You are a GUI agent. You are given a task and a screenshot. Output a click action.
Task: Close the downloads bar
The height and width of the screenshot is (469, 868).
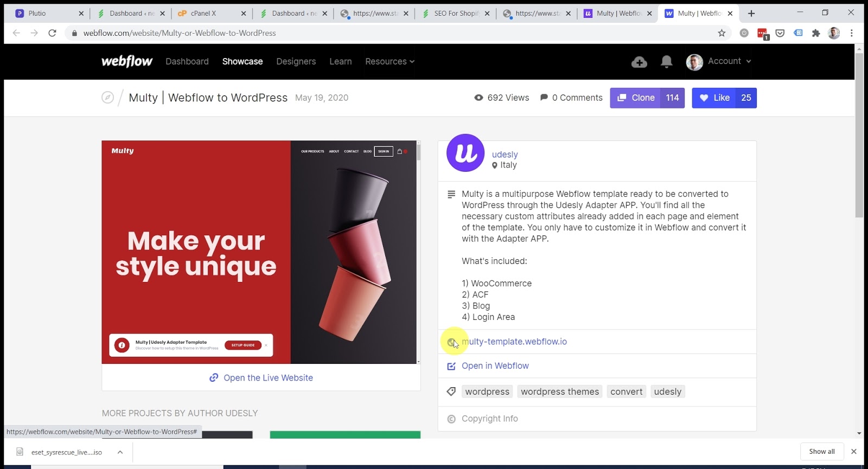(854, 452)
